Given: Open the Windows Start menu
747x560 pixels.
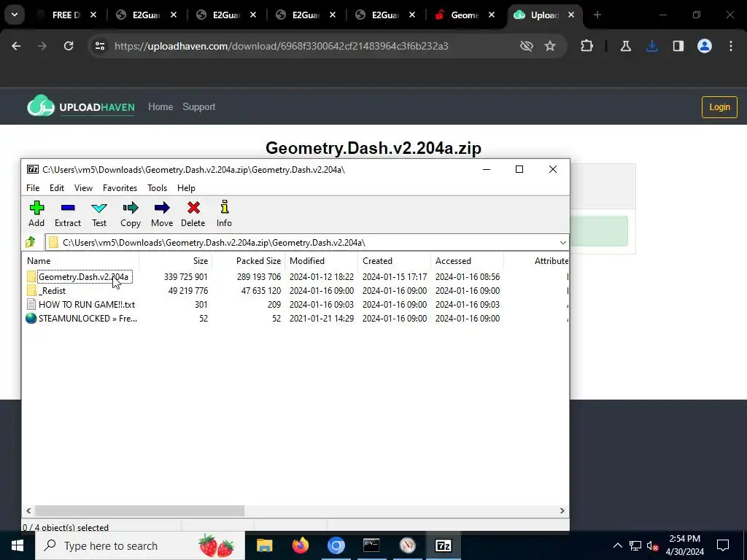Looking at the screenshot, I should tap(18, 545).
